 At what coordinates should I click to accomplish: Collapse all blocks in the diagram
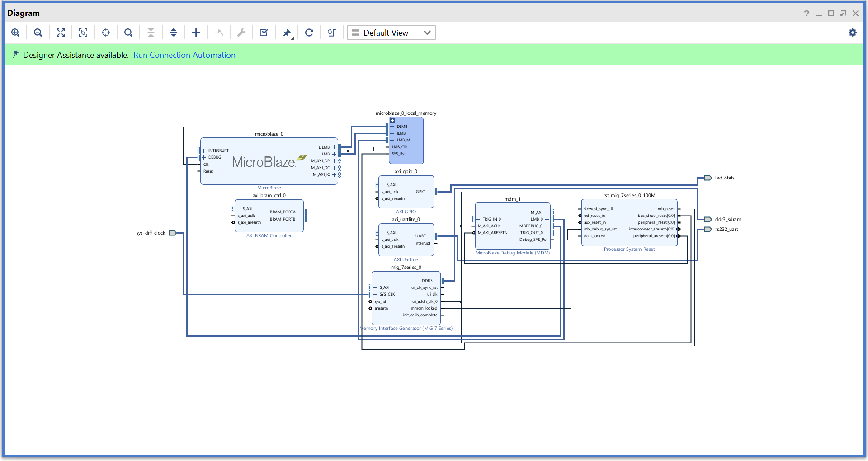click(151, 33)
